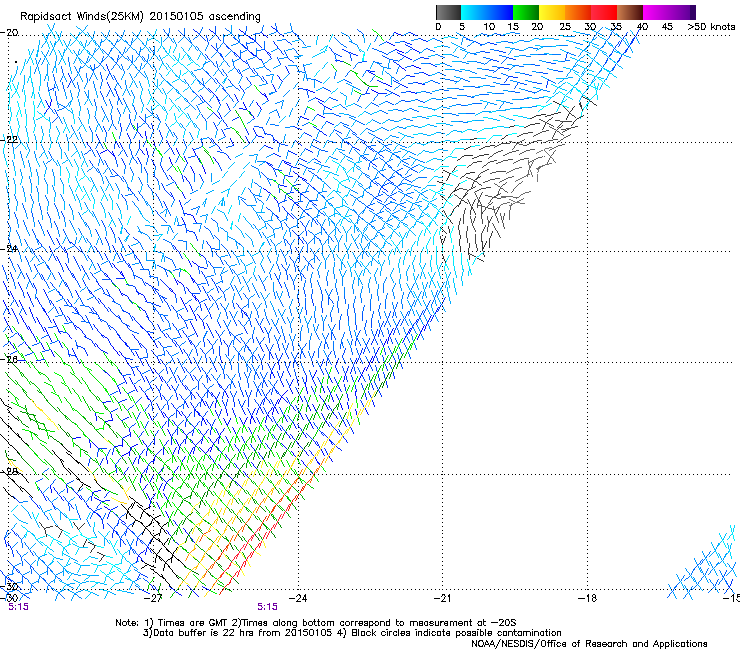This screenshot has height=650, width=740.
Task: Click the green 15-20 knots legend swatch
Action: [526, 12]
